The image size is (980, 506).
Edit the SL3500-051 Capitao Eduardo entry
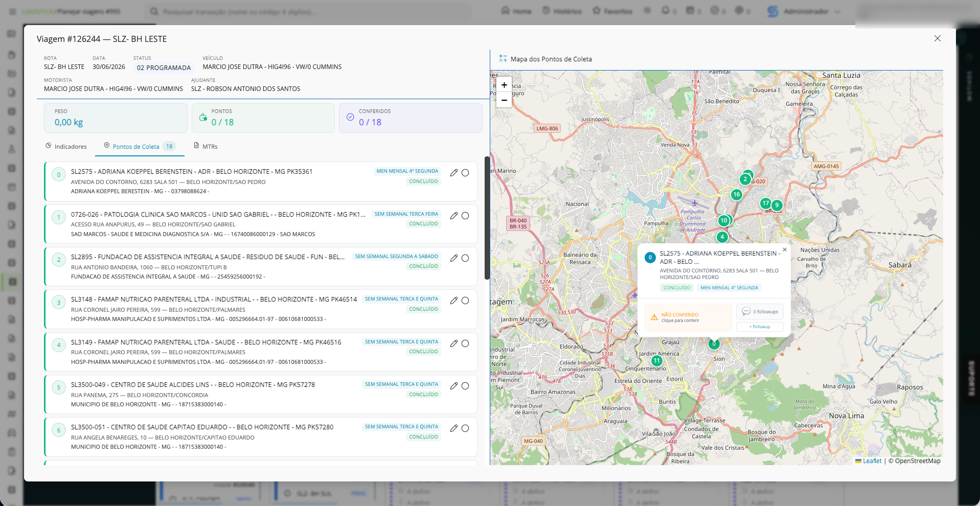[x=453, y=428]
